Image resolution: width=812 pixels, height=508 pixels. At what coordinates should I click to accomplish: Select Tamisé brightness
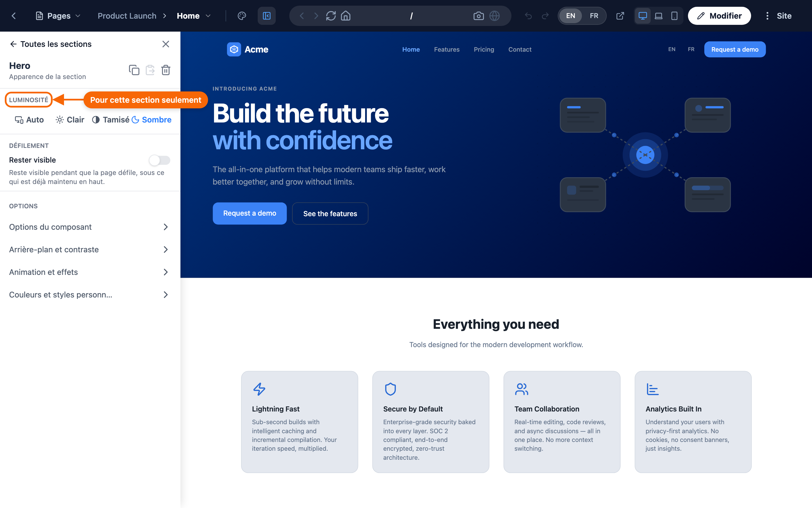tap(111, 120)
